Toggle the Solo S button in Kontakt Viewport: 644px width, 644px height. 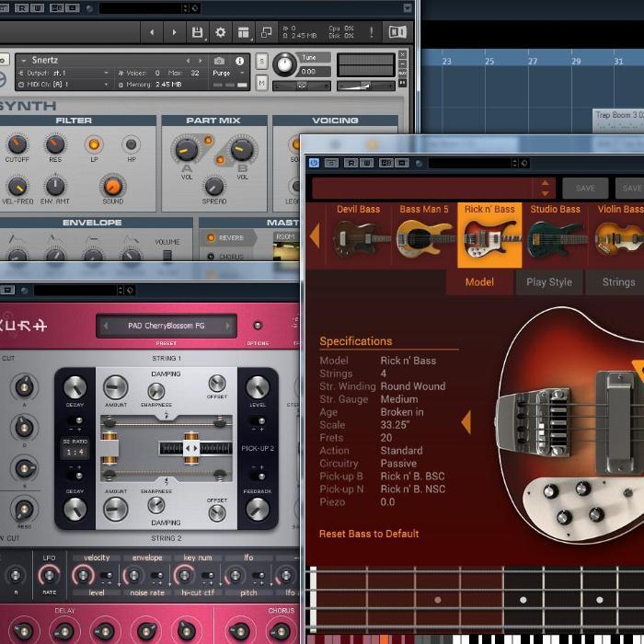click(261, 61)
